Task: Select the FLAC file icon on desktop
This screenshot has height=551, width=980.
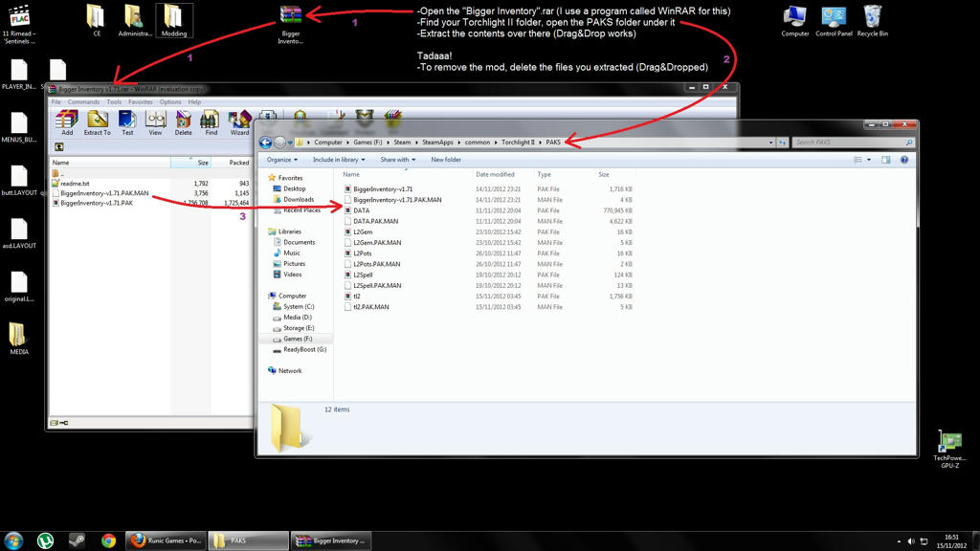Action: tap(19, 24)
